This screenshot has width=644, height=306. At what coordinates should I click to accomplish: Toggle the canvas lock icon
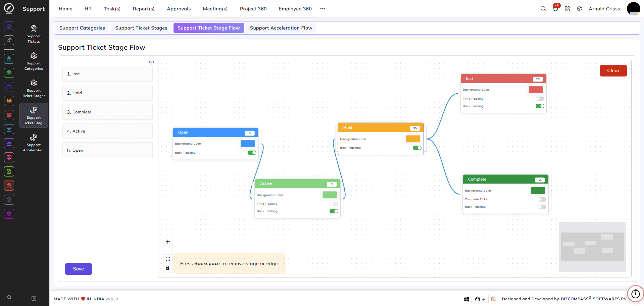[x=168, y=268]
